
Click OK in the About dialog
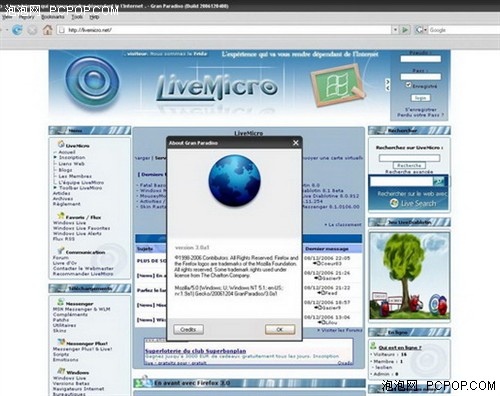(280, 329)
